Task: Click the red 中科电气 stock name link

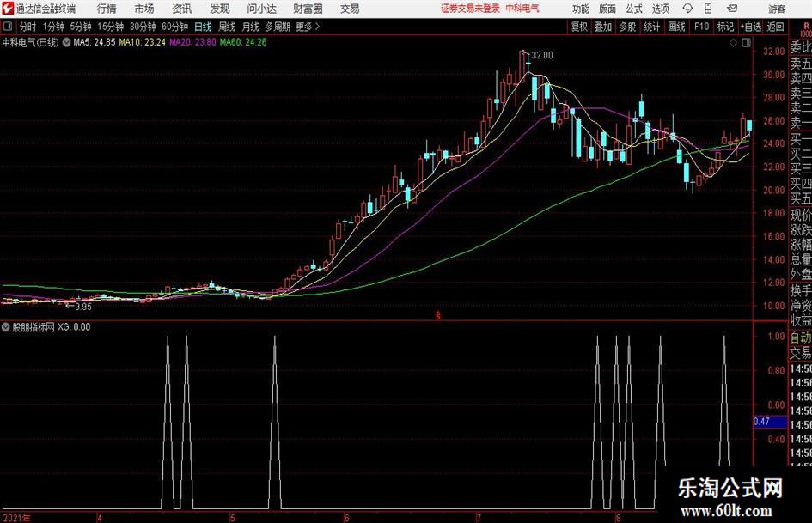Action: [x=522, y=9]
